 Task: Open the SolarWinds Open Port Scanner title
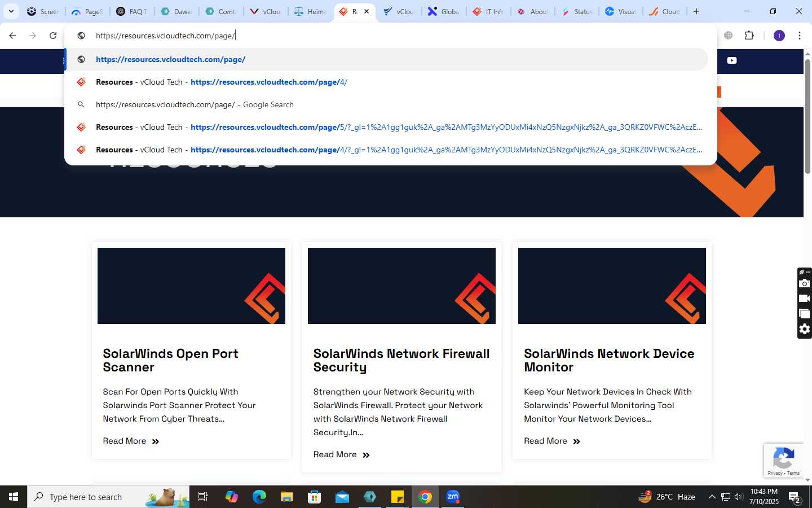coord(171,360)
